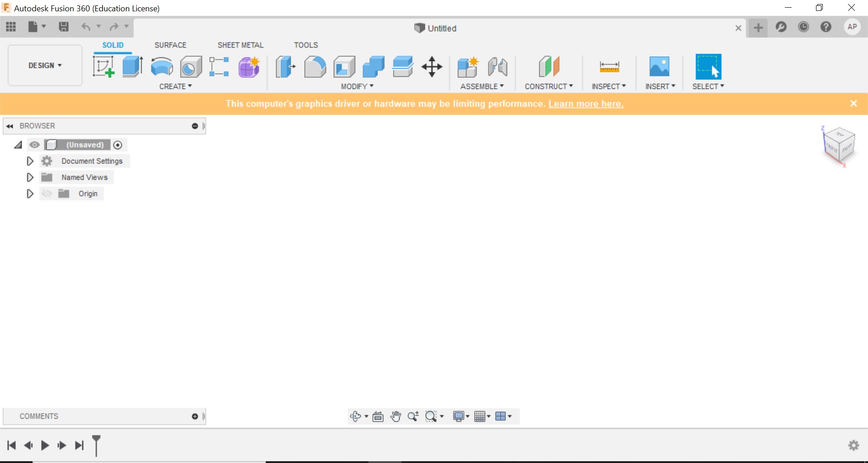Activate the Unsaved component radio button

(118, 145)
